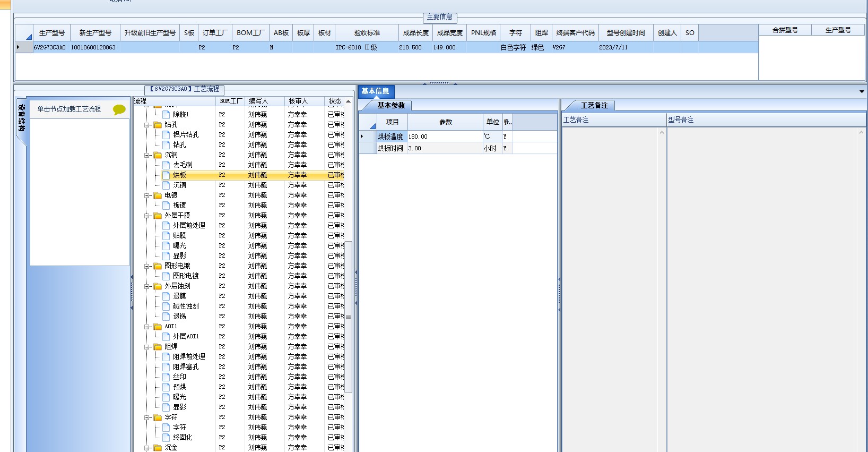Collapse the 钻孔 folder node
The width and height of the screenshot is (868, 452).
tap(147, 125)
